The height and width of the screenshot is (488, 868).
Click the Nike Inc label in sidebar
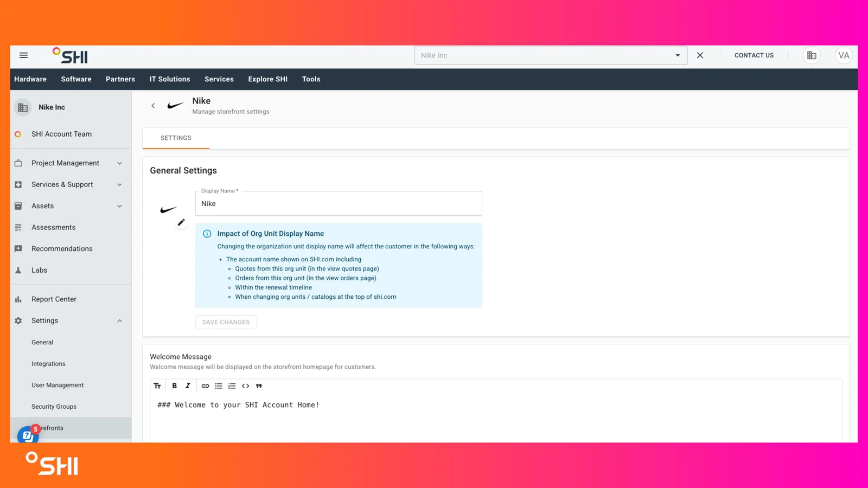click(52, 107)
